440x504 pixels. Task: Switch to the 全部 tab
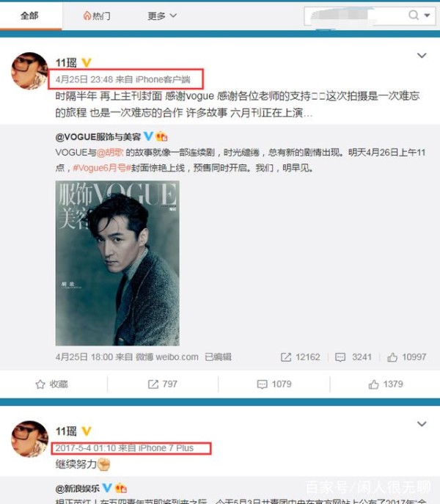29,15
